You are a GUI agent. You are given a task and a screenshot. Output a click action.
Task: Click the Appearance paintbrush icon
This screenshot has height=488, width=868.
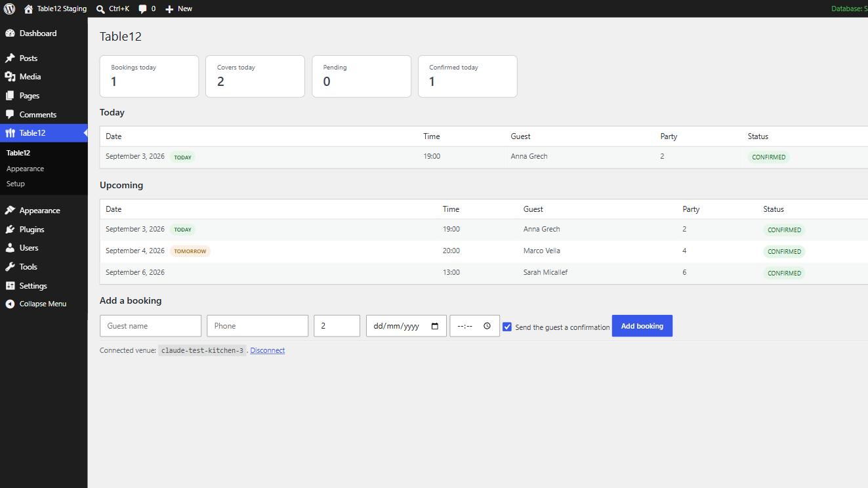[10, 211]
